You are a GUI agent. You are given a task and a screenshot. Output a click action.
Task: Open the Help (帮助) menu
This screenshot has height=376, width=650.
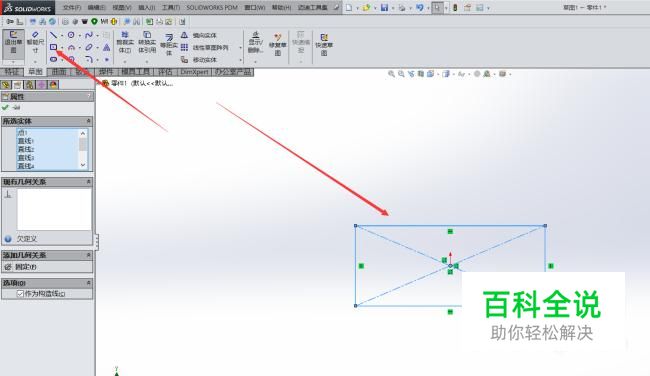281,7
